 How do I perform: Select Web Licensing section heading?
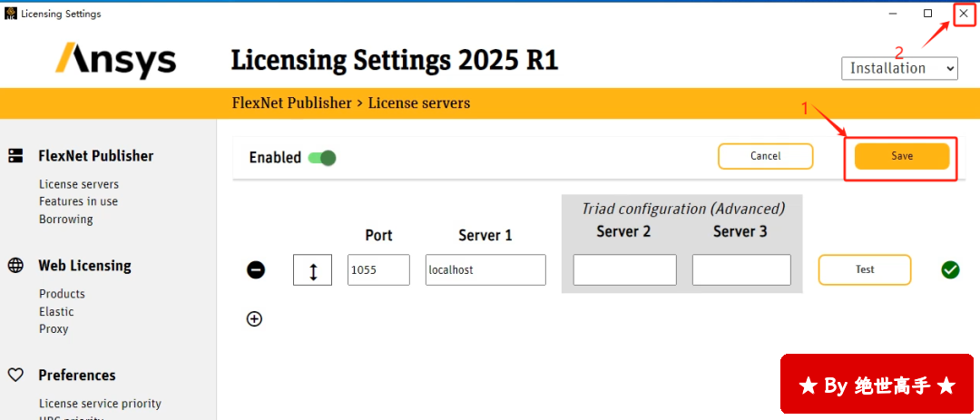(85, 265)
